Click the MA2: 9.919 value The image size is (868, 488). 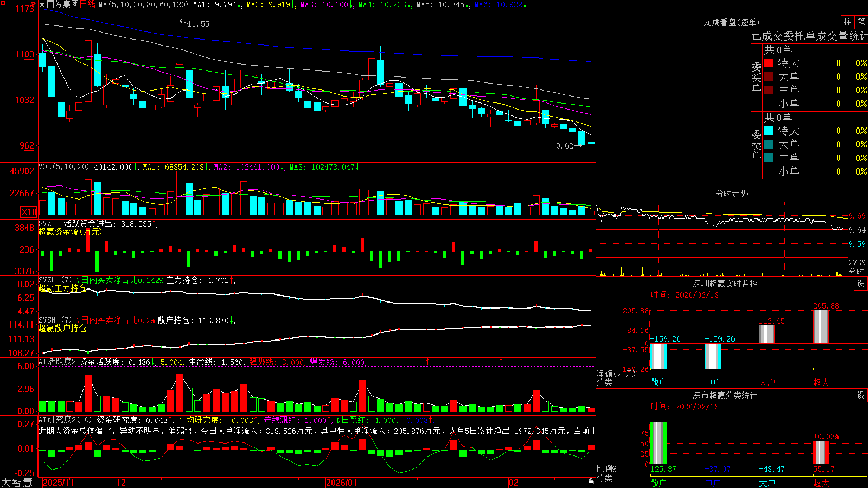click(x=271, y=4)
